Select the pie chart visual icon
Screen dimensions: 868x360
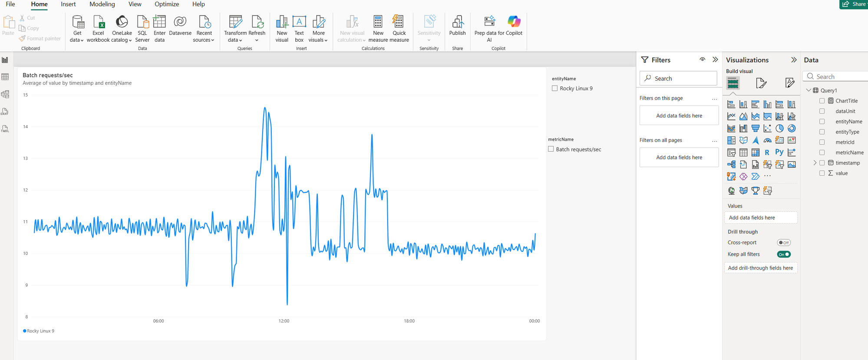tap(779, 129)
